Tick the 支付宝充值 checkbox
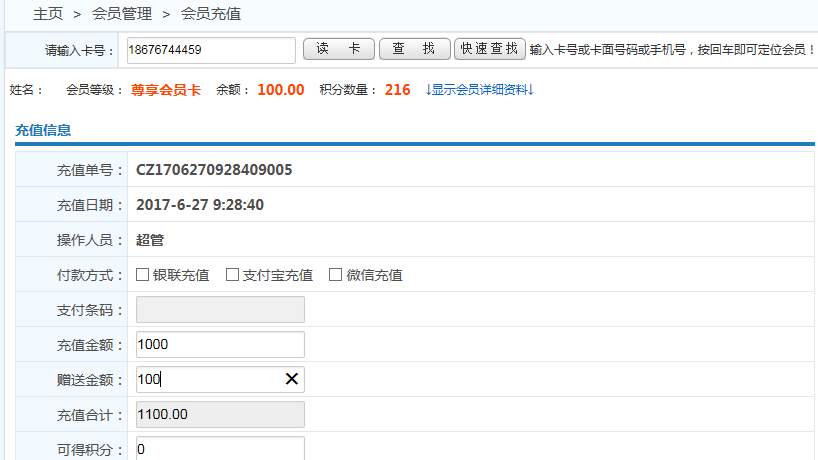Viewport: 818px width, 460px height. [232, 275]
